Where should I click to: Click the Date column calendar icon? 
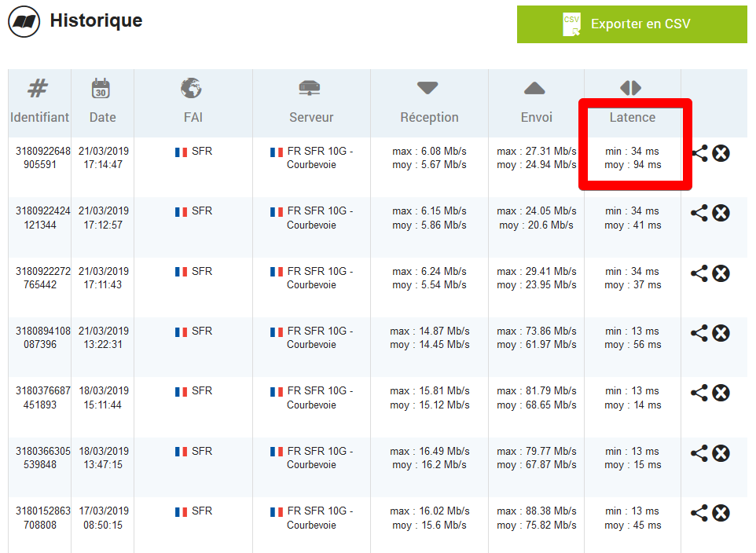(x=101, y=88)
